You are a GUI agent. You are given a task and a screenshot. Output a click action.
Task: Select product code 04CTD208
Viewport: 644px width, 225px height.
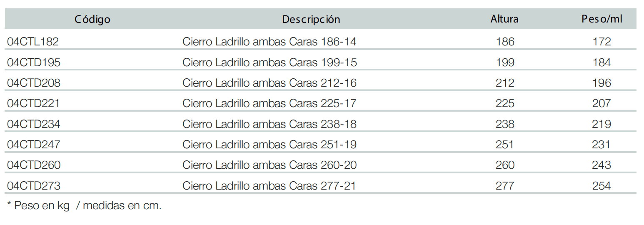point(34,83)
